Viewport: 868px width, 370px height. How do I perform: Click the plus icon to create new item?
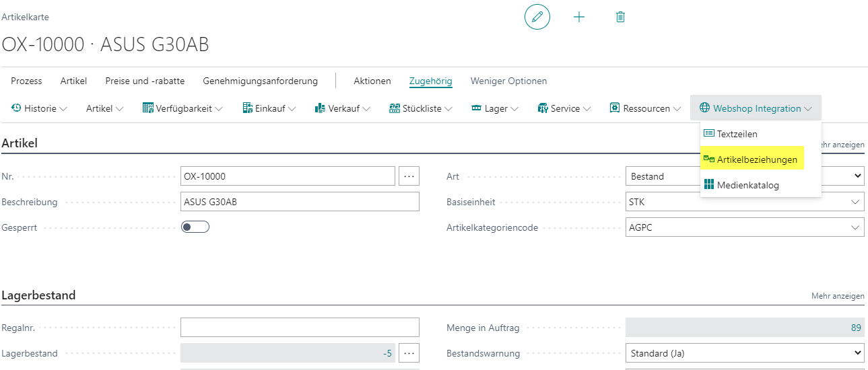click(579, 17)
